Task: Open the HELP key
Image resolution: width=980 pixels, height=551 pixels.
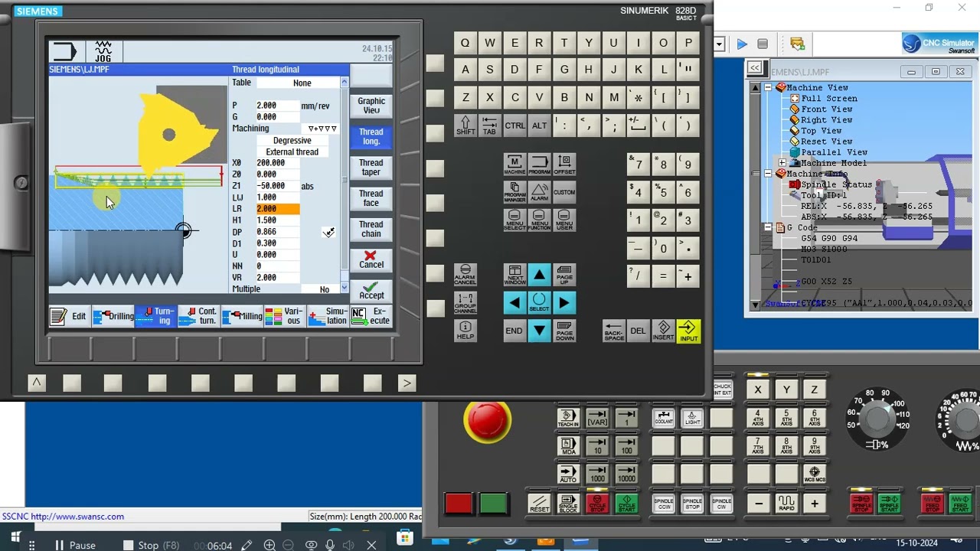Action: 465,331
